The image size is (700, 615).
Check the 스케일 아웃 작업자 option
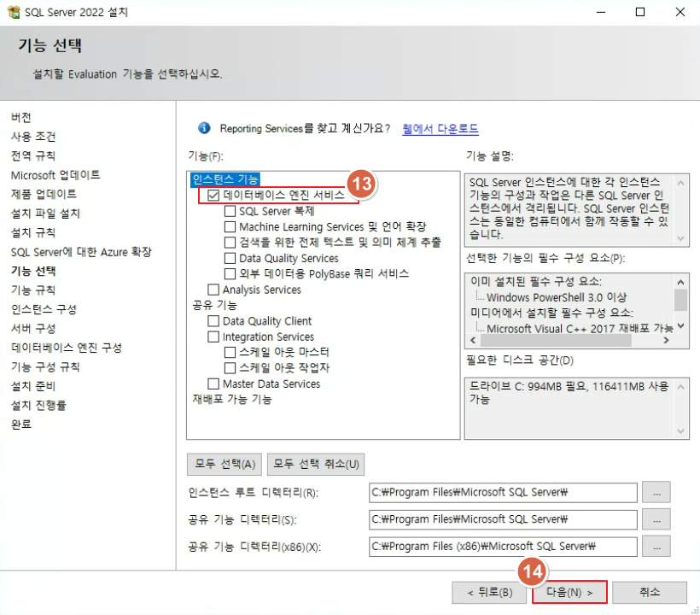230,367
